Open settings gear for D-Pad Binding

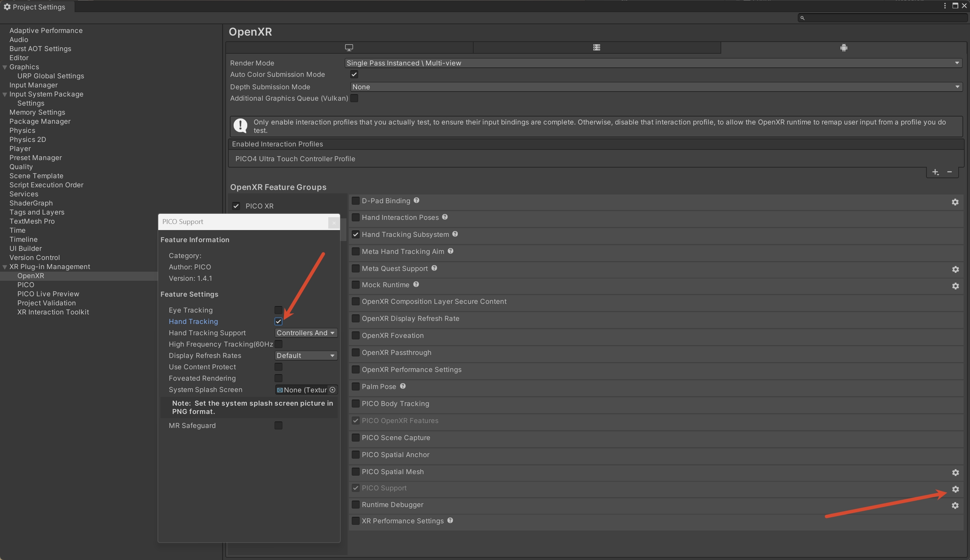pos(955,202)
